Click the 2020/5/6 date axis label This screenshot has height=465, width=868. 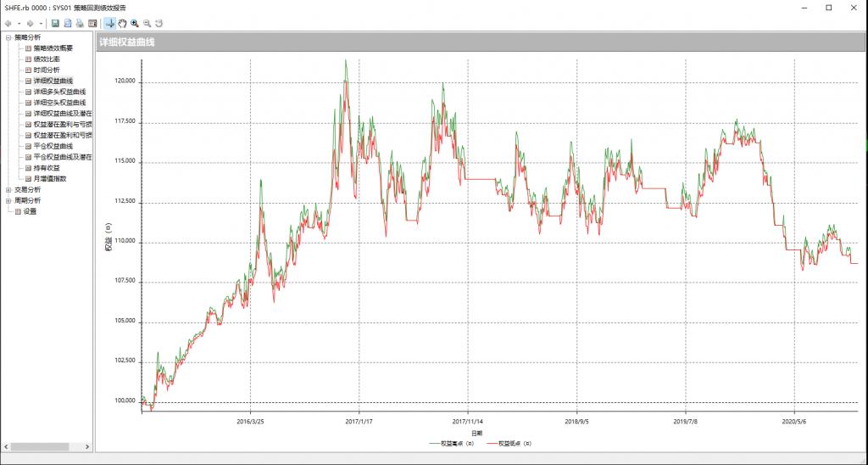coord(794,422)
